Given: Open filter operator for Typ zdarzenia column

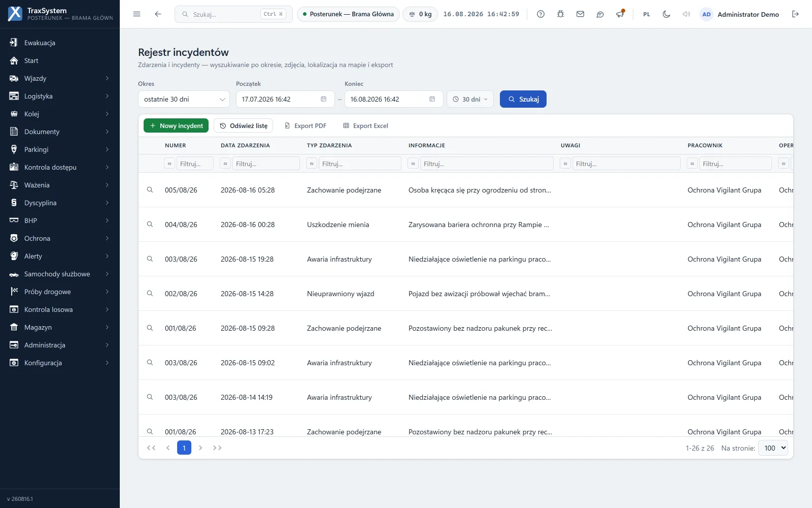Looking at the screenshot, I should coord(312,164).
